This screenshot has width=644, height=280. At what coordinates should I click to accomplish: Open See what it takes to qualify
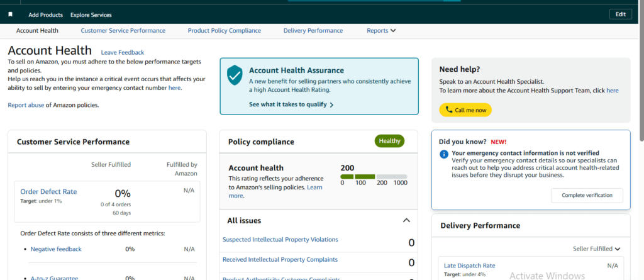(x=291, y=104)
